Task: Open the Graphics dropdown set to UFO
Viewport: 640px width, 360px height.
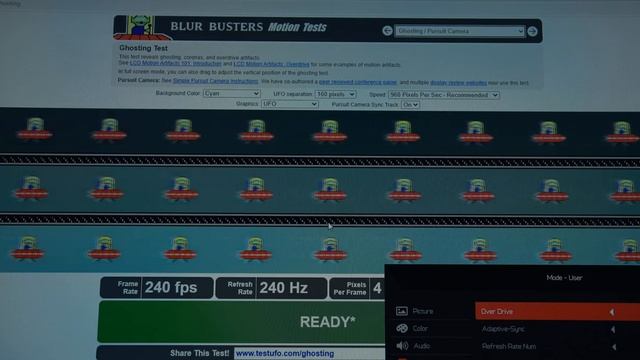Action: click(x=289, y=104)
